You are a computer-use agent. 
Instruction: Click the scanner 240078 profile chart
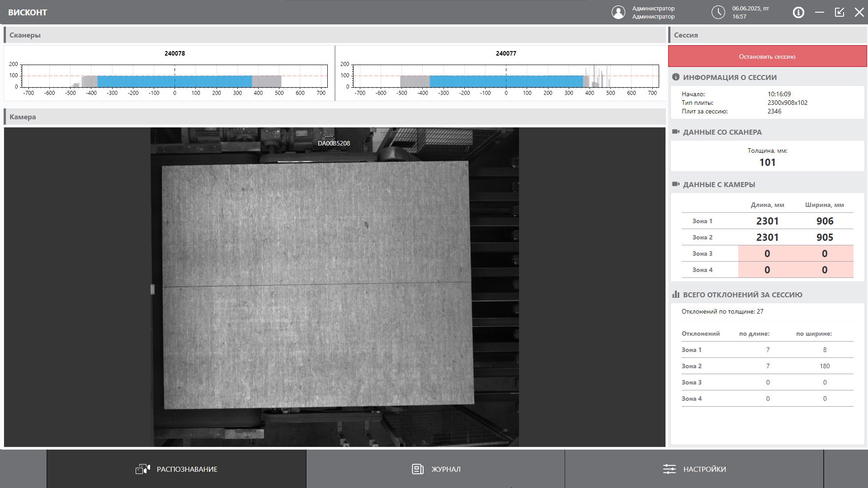pos(175,76)
